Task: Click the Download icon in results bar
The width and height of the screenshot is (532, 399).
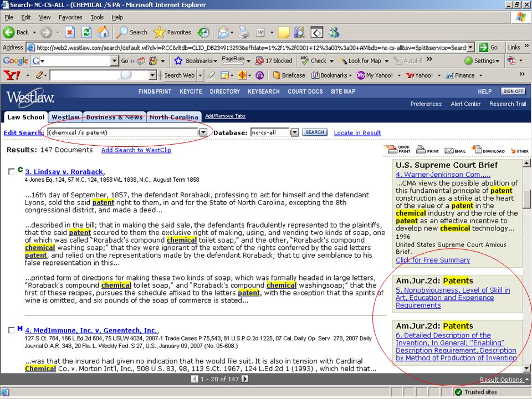Action: [488, 149]
